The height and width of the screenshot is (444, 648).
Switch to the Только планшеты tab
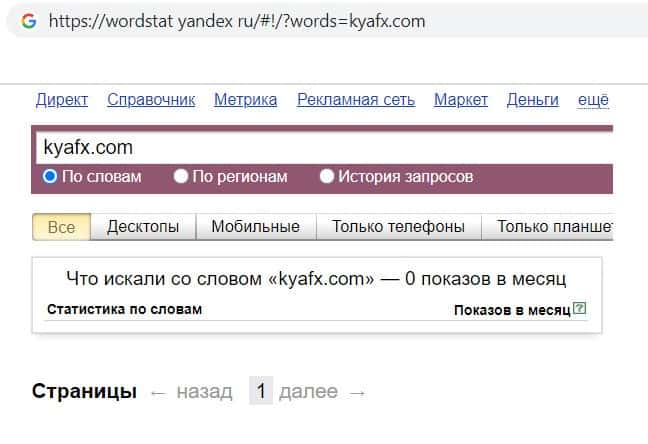(x=548, y=227)
